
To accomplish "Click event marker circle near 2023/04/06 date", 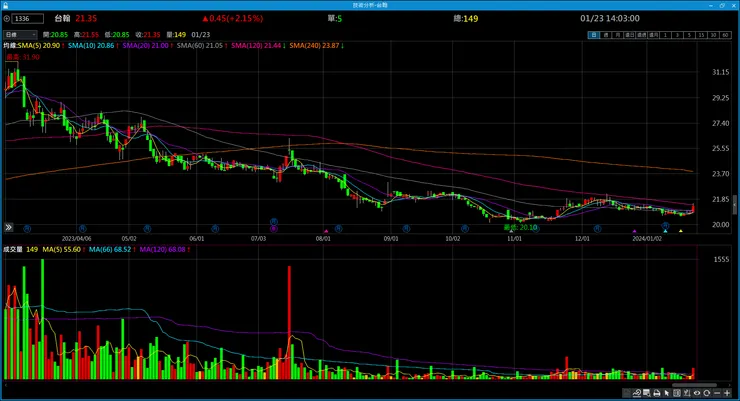I will [83, 229].
